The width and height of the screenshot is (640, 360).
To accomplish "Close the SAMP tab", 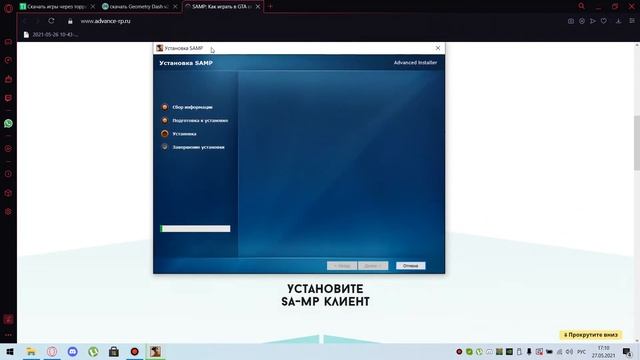I will pos(258,7).
